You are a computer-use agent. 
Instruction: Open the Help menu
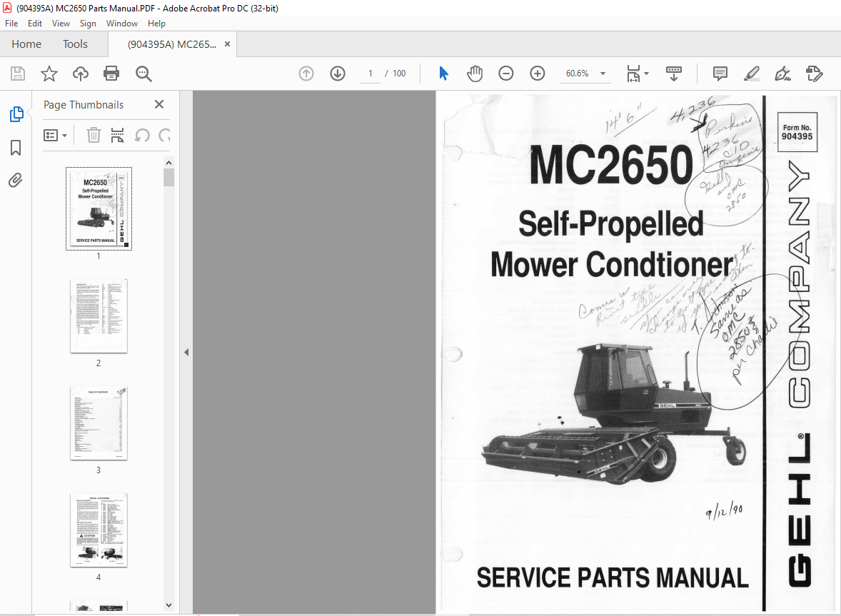(156, 24)
